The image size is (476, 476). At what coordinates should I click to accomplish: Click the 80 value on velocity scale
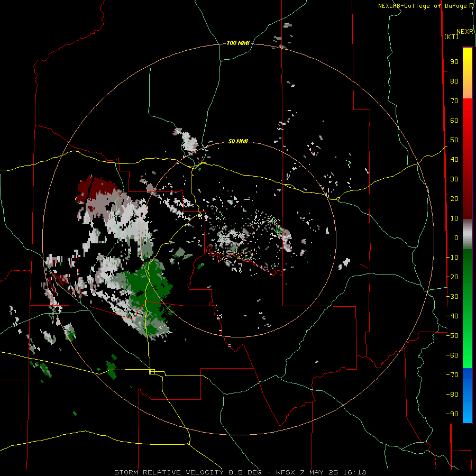point(454,81)
